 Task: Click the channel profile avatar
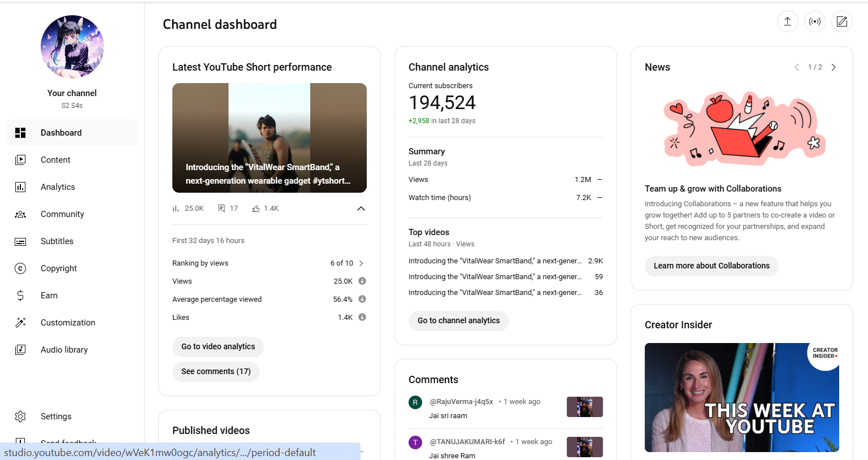pyautogui.click(x=72, y=47)
